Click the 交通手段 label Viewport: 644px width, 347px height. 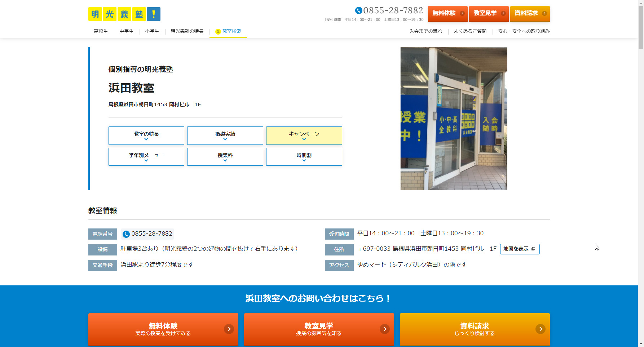click(103, 265)
